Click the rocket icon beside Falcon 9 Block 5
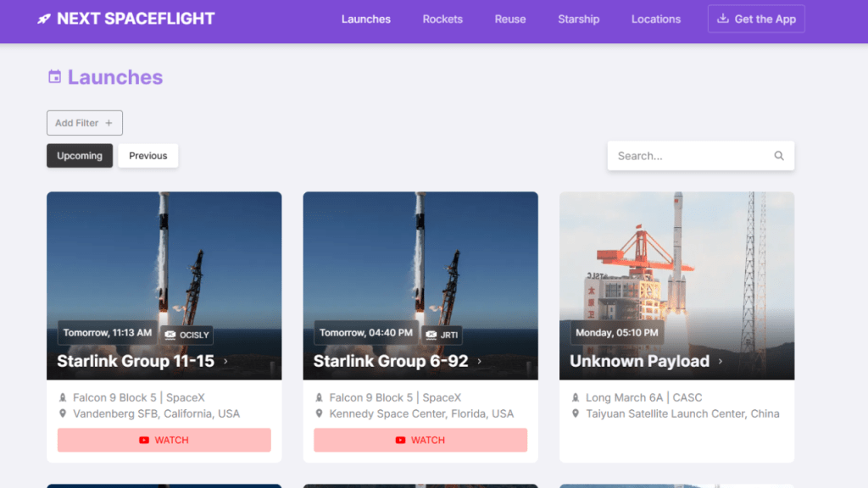The image size is (868, 488). coord(64,397)
